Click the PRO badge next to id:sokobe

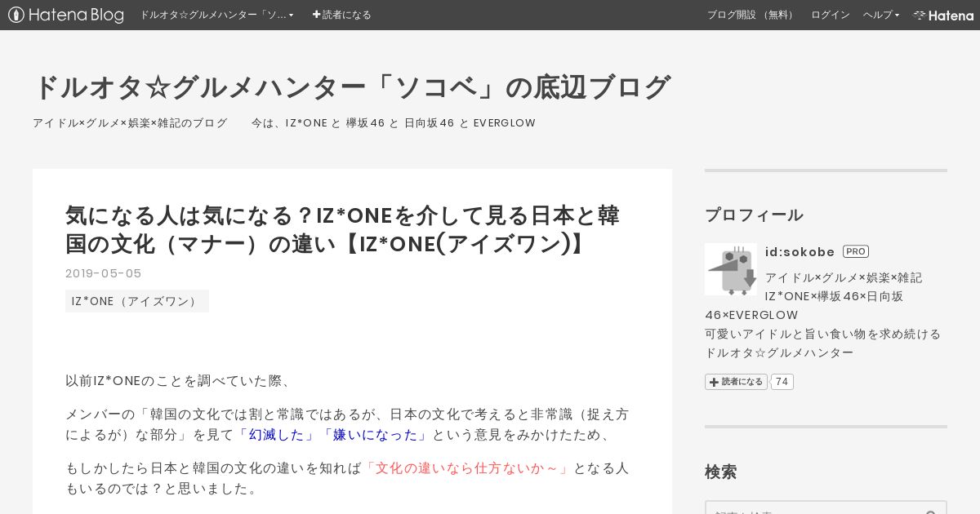click(856, 251)
